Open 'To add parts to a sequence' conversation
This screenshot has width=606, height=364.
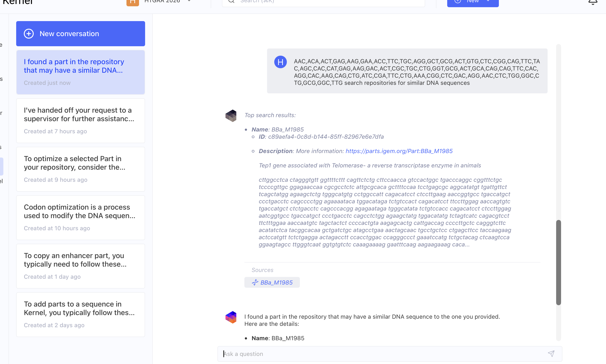[x=80, y=314]
